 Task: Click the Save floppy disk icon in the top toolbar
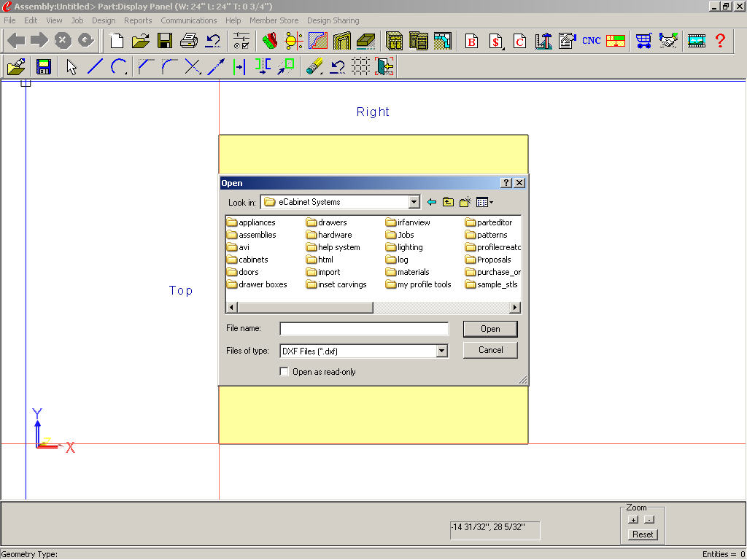tap(165, 41)
